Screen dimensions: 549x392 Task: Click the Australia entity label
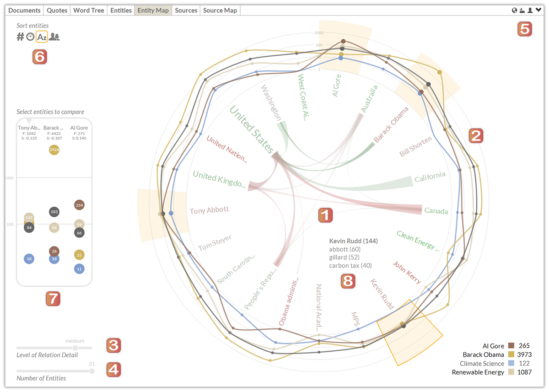[x=370, y=99]
